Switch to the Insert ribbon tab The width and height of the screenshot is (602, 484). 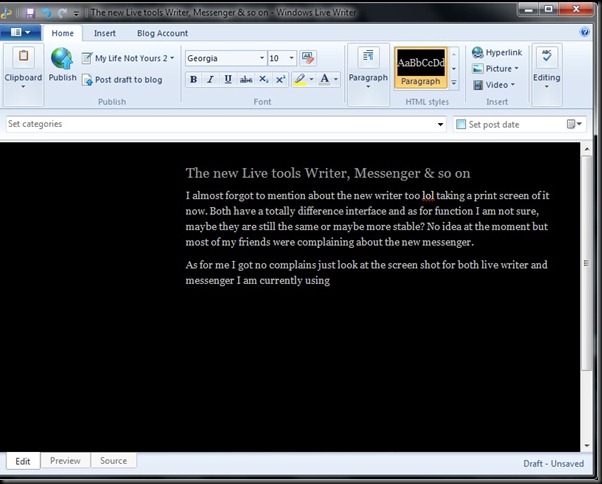point(105,33)
